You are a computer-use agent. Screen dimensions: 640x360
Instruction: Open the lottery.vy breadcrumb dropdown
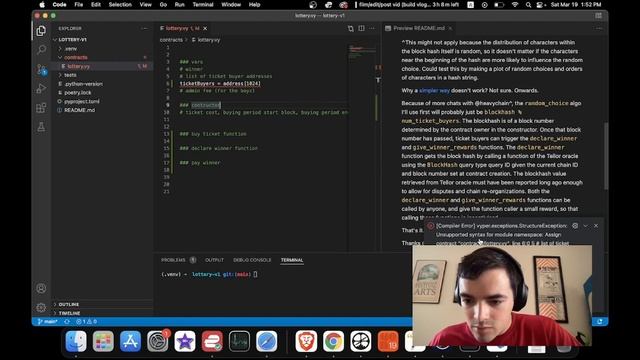point(209,40)
